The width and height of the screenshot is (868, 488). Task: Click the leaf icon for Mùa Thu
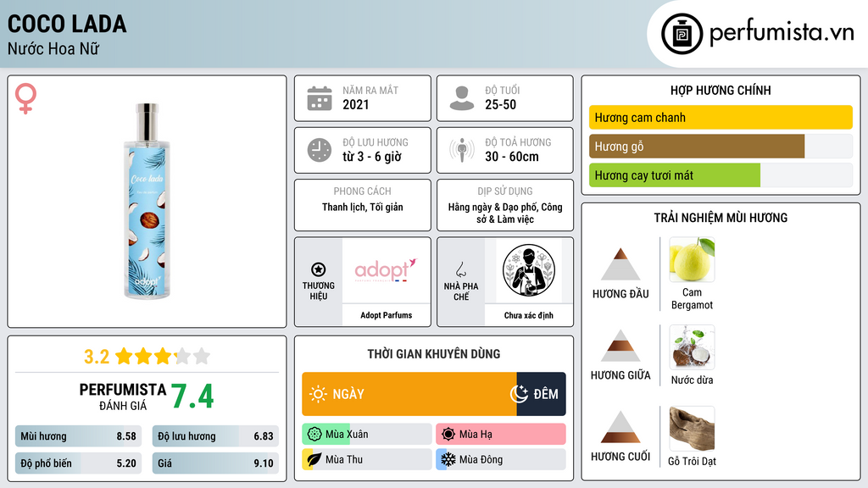[x=314, y=459]
